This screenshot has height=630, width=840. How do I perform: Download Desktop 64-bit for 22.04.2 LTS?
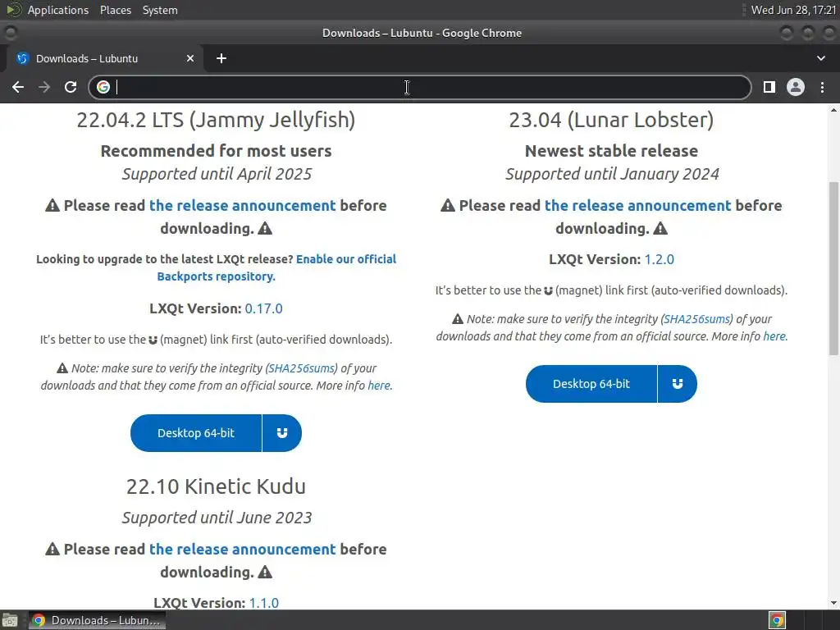coord(196,433)
